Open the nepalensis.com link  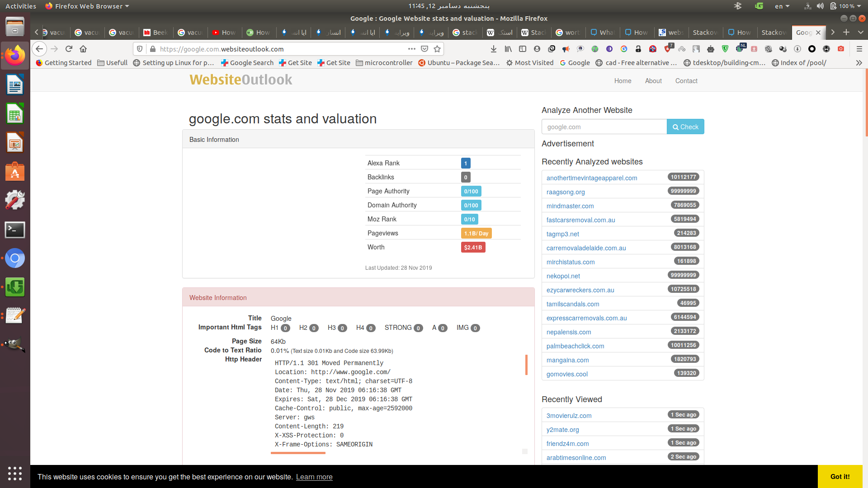coord(569,332)
